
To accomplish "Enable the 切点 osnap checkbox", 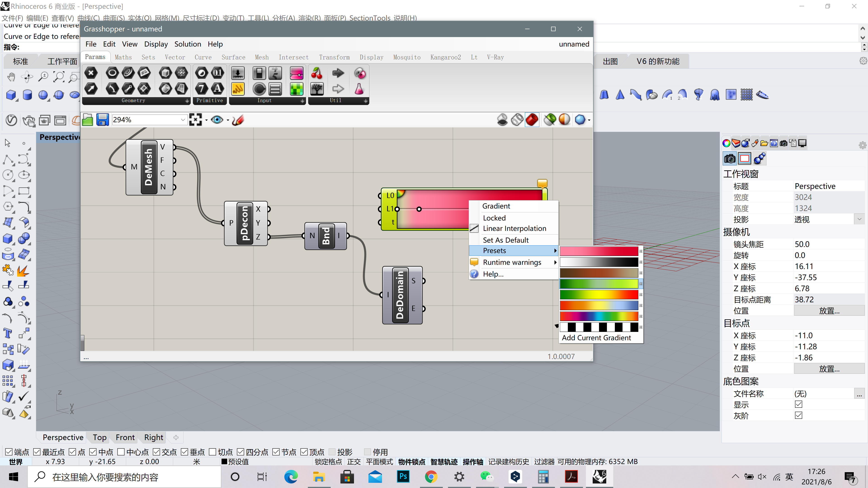I will click(213, 452).
